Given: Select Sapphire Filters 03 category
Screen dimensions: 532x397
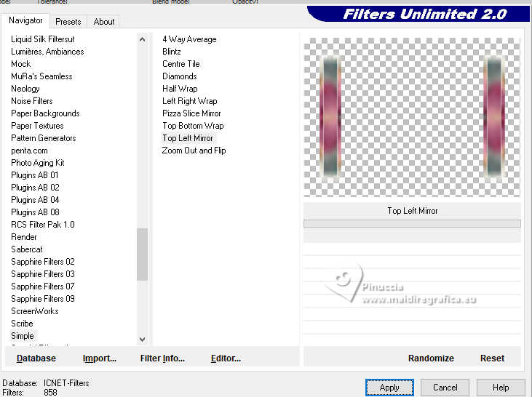Looking at the screenshot, I should tap(43, 274).
